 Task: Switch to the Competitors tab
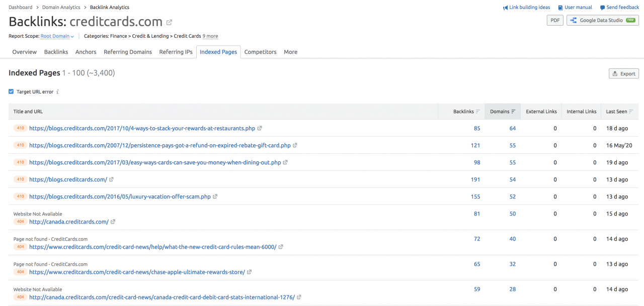click(x=260, y=52)
